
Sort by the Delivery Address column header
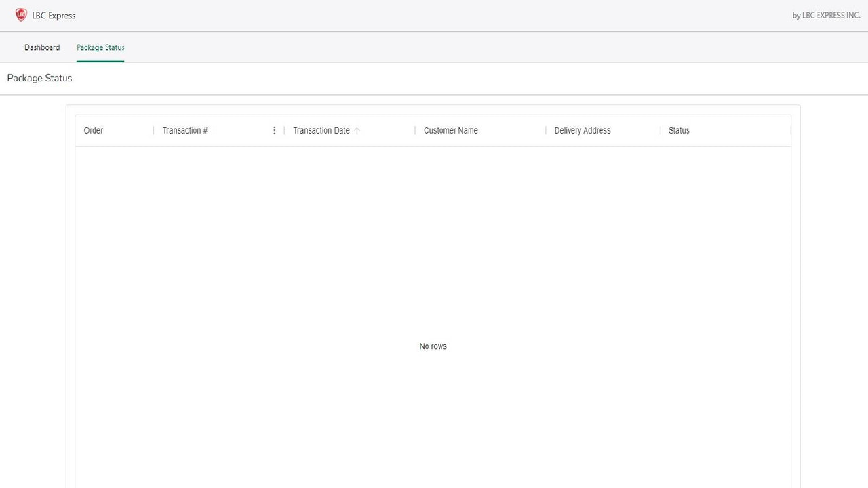coord(581,130)
